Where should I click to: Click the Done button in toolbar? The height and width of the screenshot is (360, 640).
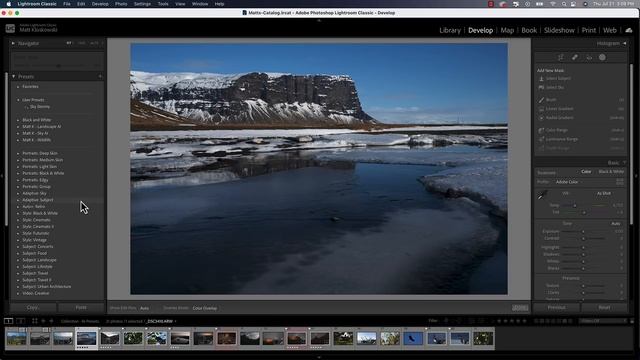tap(520, 308)
